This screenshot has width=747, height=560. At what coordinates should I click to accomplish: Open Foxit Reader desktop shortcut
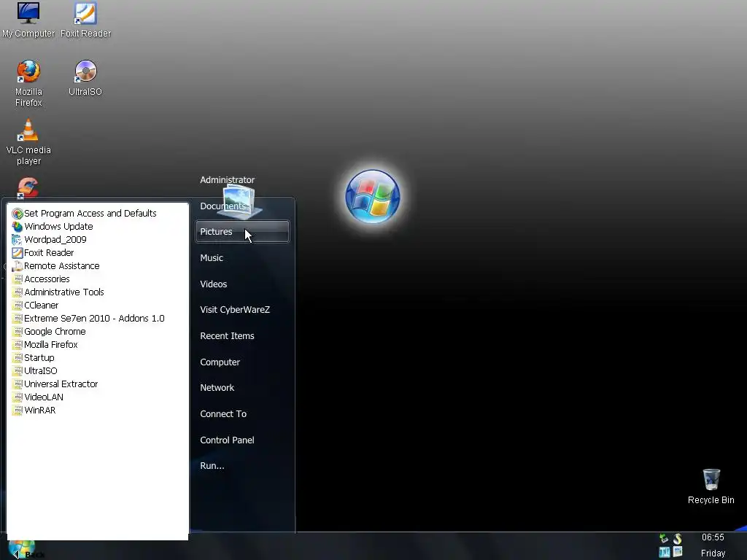coord(86,20)
